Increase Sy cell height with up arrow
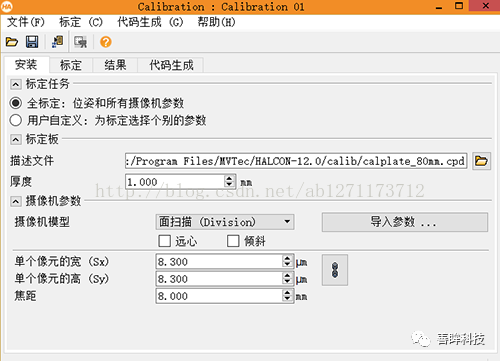This screenshot has height=361, width=500. 287,275
